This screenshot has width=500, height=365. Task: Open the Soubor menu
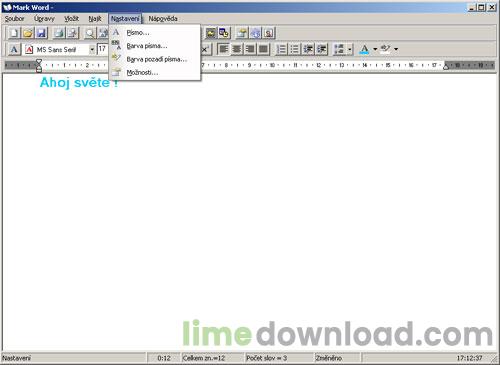pos(14,19)
